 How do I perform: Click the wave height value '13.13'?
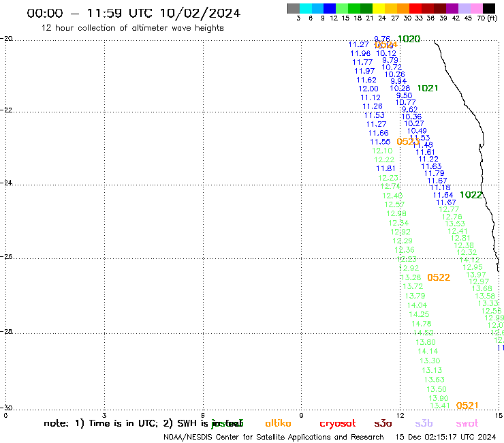click(x=432, y=370)
